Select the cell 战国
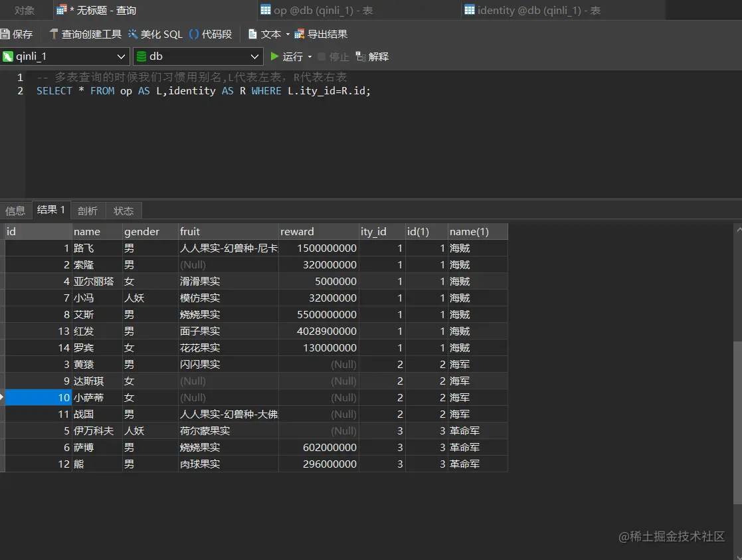 pos(97,415)
